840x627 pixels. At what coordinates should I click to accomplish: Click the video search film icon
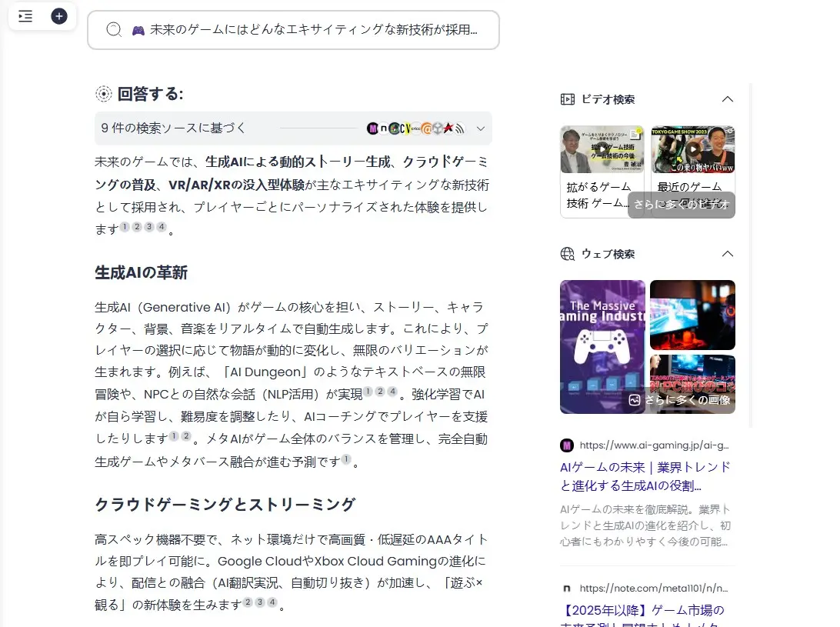[x=568, y=99]
